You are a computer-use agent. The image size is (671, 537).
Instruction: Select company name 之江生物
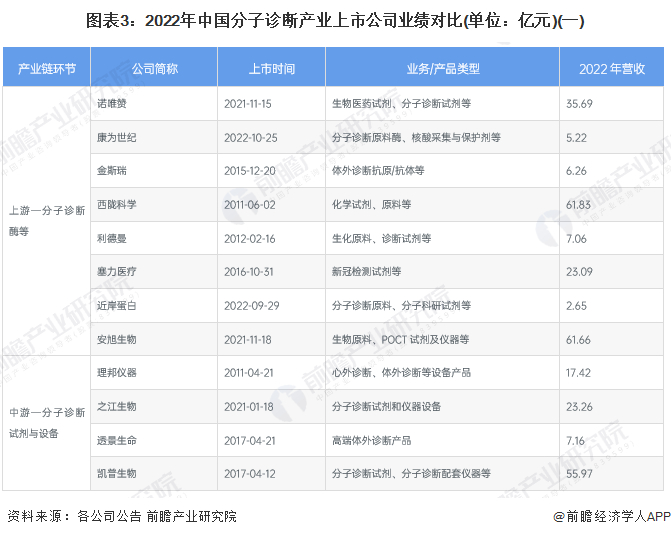[116, 406]
